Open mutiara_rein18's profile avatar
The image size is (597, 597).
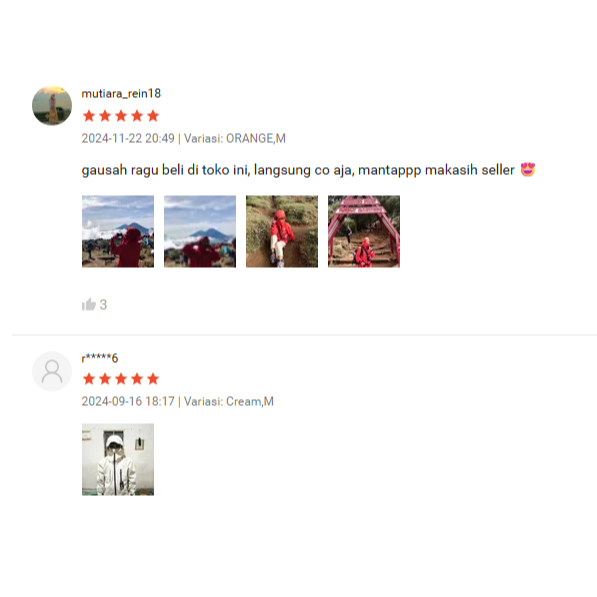(x=52, y=105)
